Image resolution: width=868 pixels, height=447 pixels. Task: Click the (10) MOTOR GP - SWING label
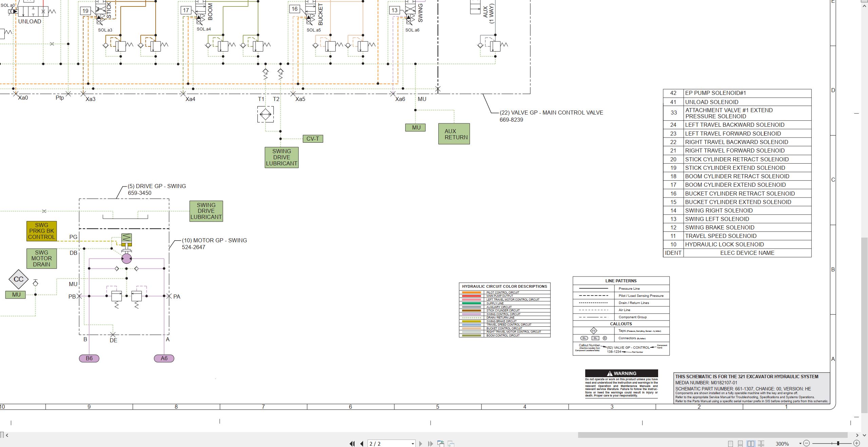[x=214, y=244]
